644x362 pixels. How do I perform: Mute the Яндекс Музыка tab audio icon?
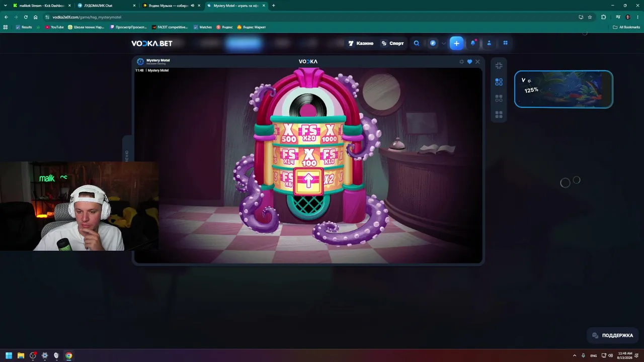[192, 6]
